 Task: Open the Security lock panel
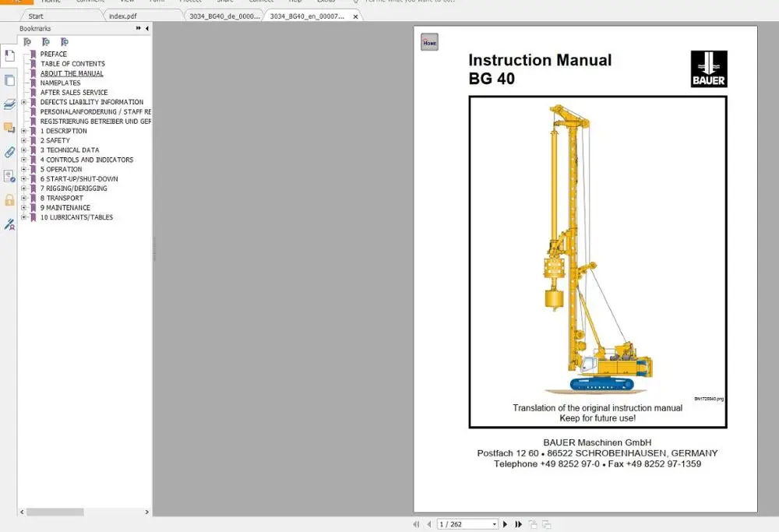click(9, 199)
